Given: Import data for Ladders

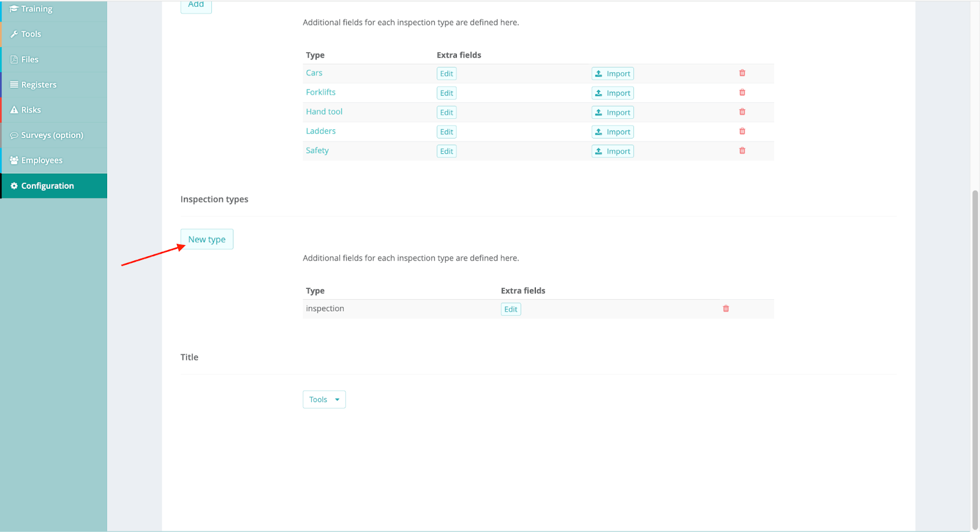Looking at the screenshot, I should pos(612,132).
